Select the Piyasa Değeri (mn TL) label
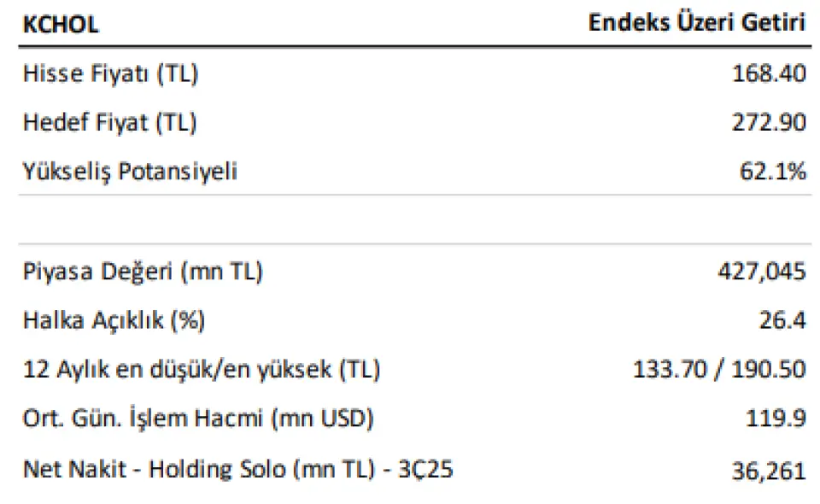This screenshot has height=504, width=820. point(143,273)
